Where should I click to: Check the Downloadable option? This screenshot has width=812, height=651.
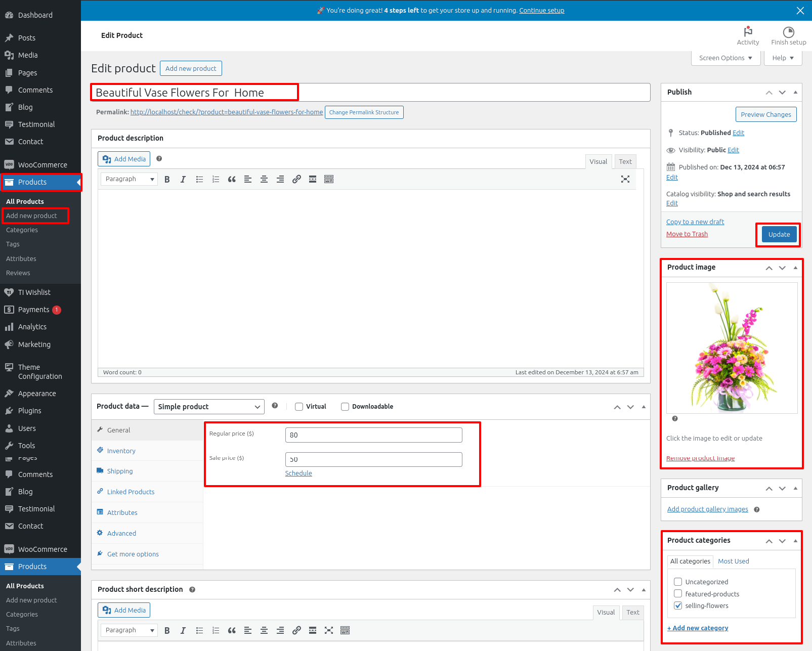pyautogui.click(x=345, y=407)
